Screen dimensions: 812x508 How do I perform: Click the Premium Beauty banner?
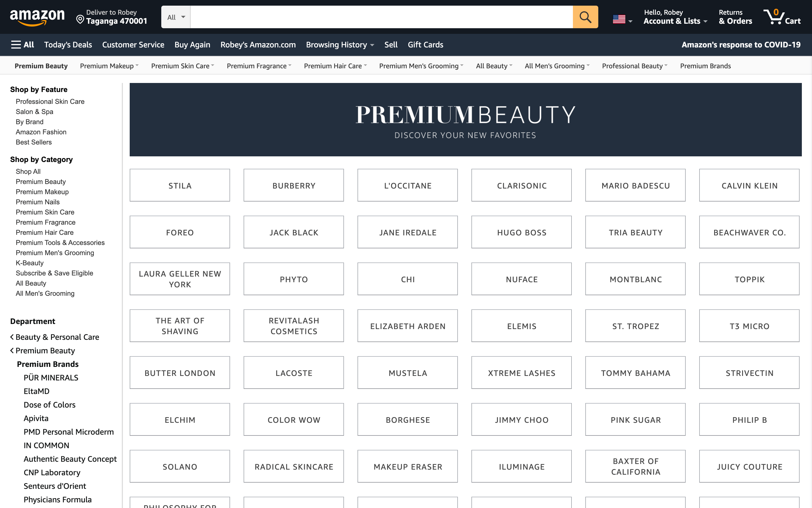point(465,120)
